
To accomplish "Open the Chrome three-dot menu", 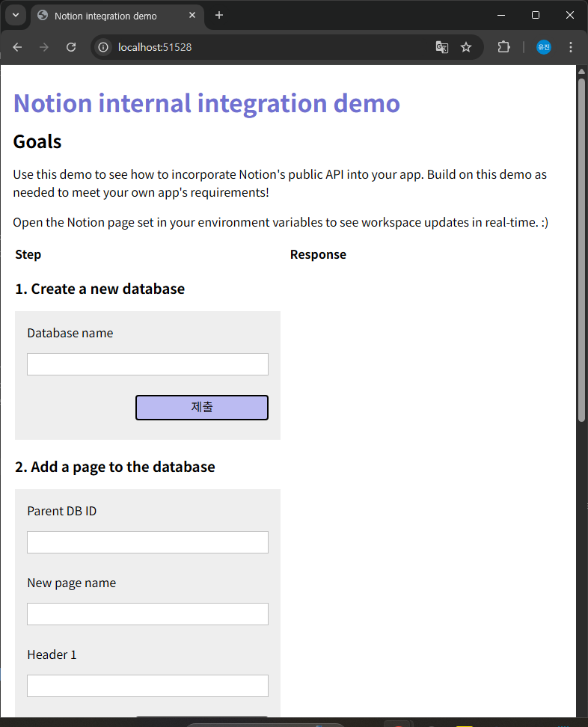I will point(571,47).
